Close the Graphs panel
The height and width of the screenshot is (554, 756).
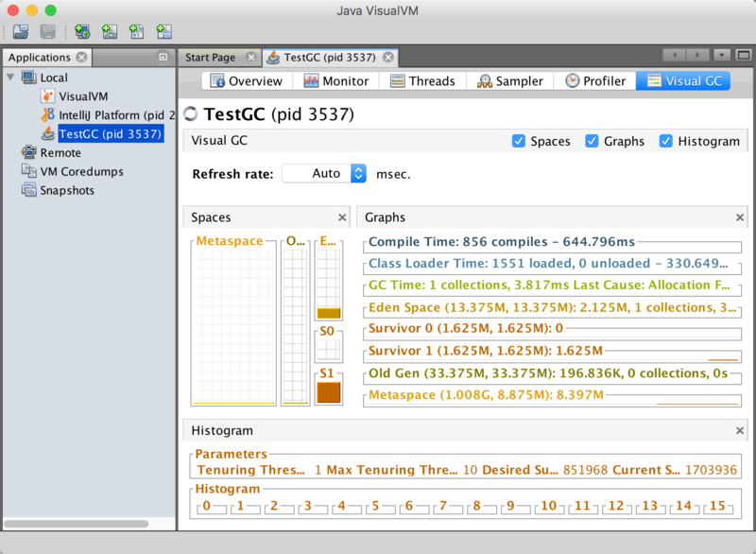click(740, 217)
